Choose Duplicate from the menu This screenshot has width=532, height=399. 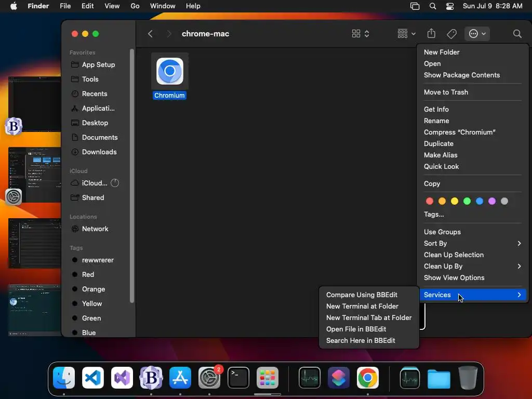coord(472,144)
